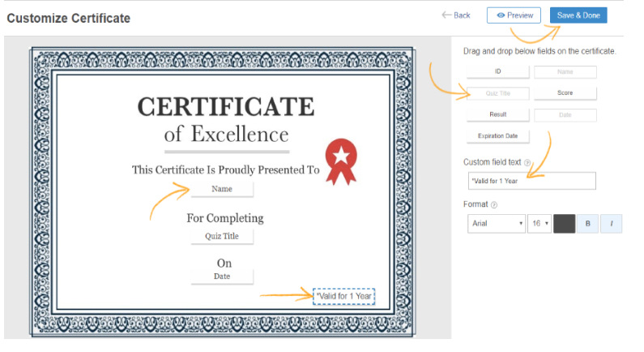
Task: Toggle italic formatting
Action: click(611, 223)
